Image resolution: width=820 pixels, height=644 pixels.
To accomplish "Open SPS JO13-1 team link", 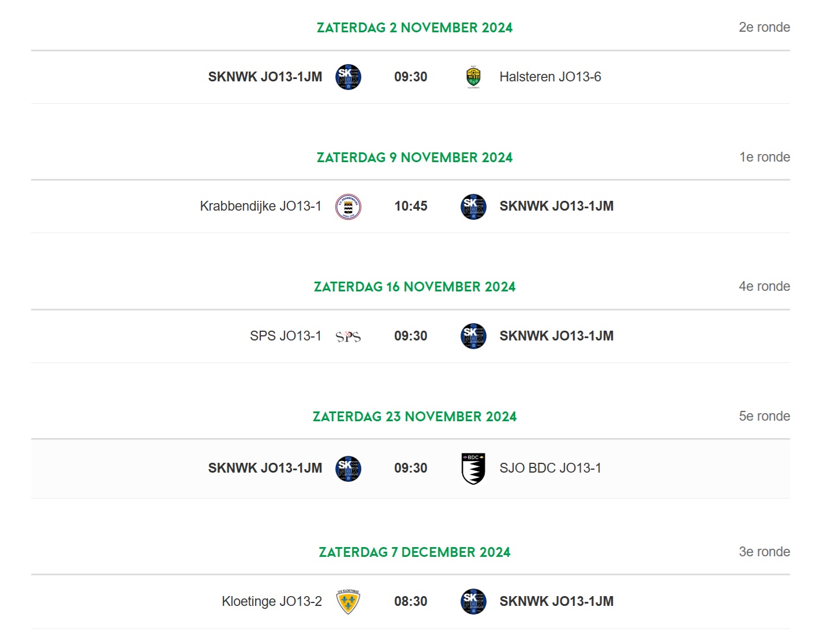I will pos(285,336).
